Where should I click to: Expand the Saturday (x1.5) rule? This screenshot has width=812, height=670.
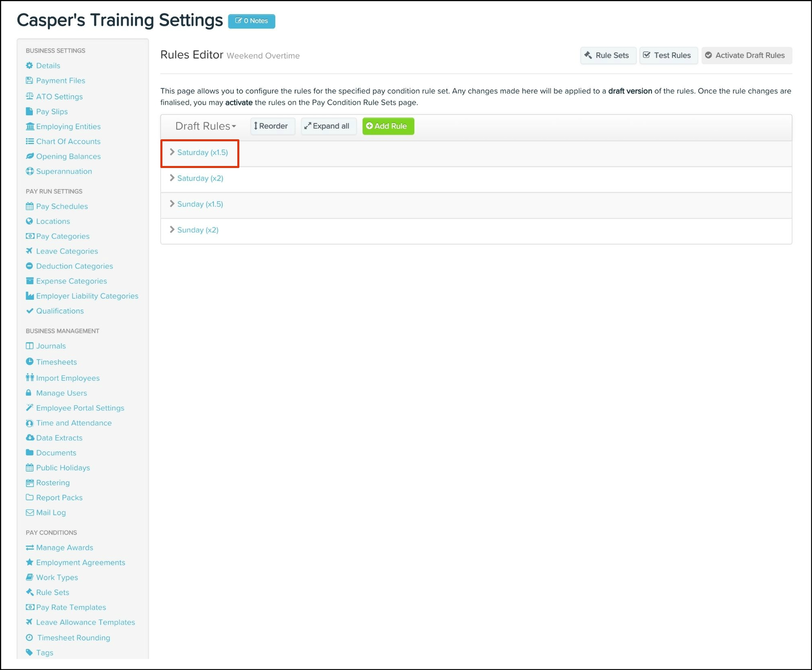202,153
